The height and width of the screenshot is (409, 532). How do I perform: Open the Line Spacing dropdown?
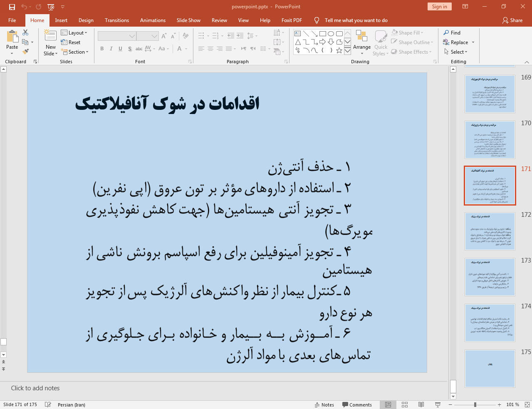(x=252, y=36)
